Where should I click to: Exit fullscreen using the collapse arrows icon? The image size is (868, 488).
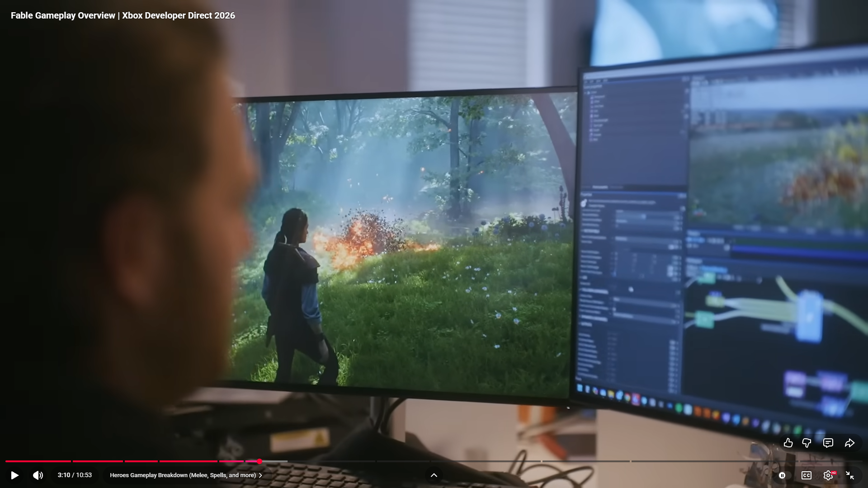[x=850, y=475]
